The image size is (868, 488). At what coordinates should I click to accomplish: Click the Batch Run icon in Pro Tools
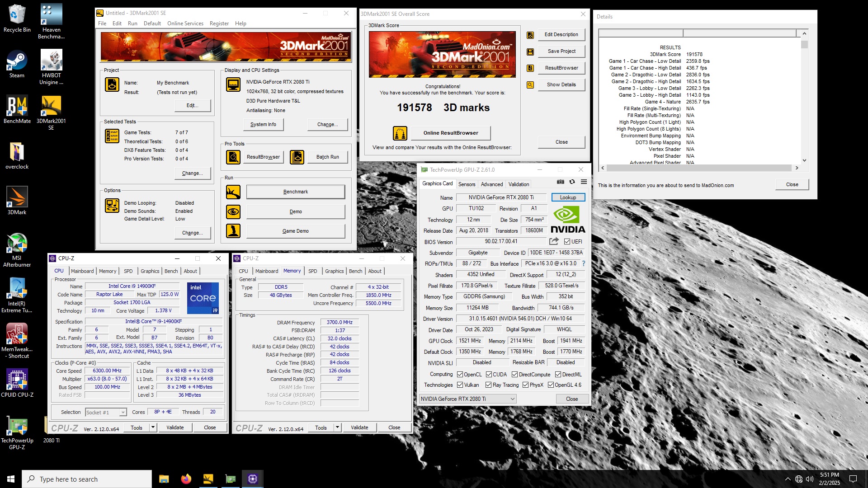click(297, 157)
